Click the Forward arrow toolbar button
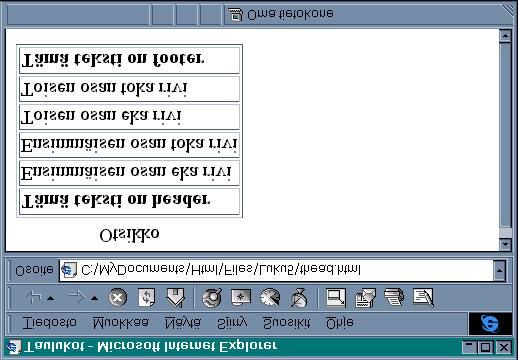Viewport: 518px width, 360px height. pyautogui.click(x=77, y=297)
